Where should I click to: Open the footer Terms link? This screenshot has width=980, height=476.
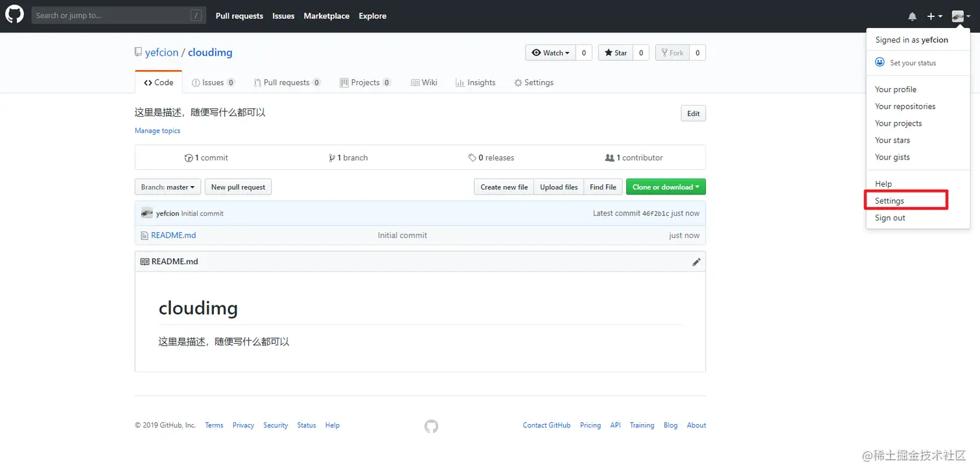[214, 425]
